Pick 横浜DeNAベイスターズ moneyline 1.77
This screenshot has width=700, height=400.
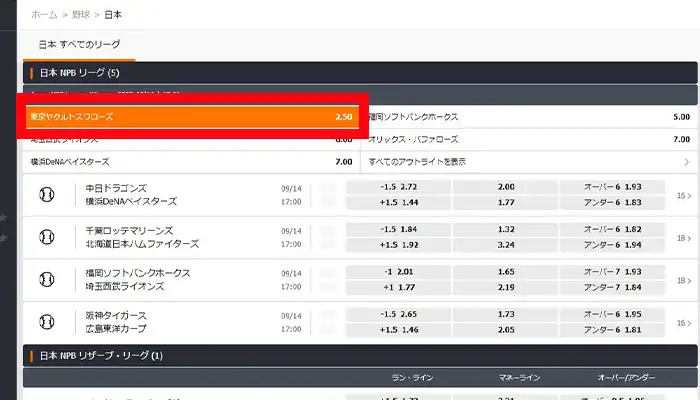505,203
